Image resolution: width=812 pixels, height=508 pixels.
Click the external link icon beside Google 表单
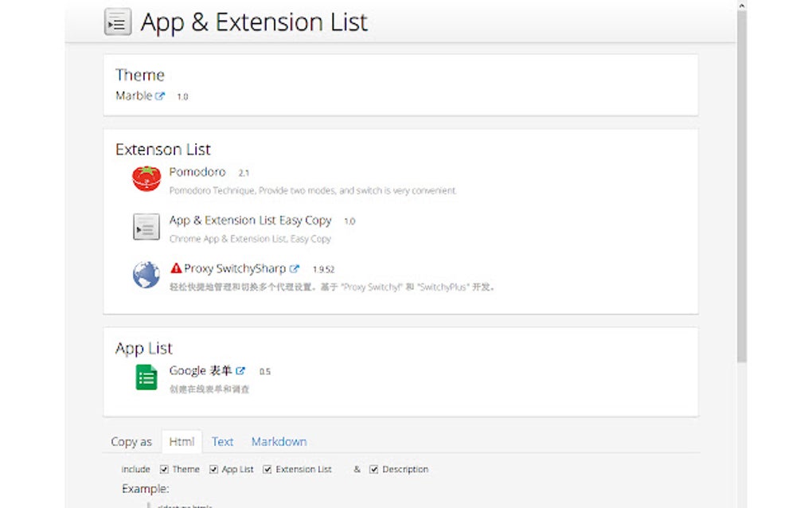pyautogui.click(x=241, y=369)
